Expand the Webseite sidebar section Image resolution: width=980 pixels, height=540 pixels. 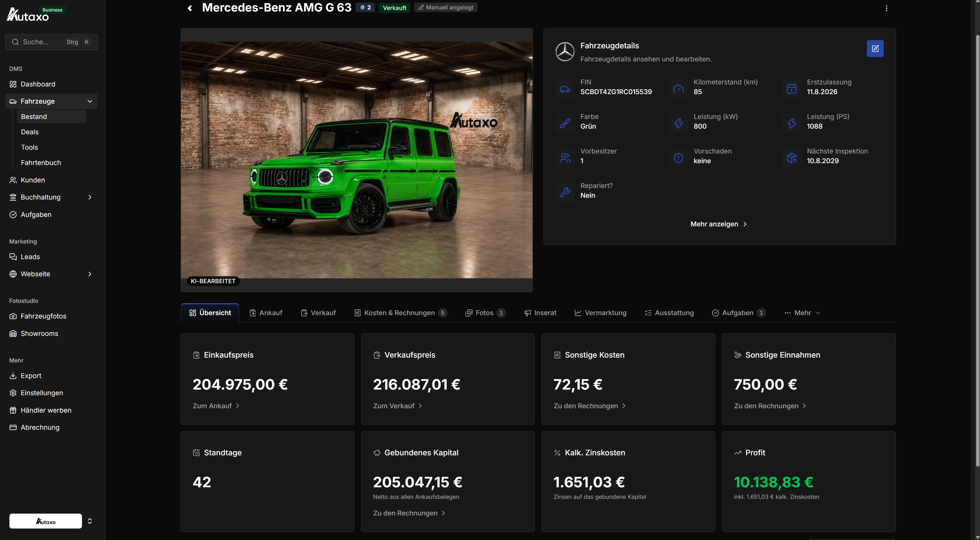point(90,274)
